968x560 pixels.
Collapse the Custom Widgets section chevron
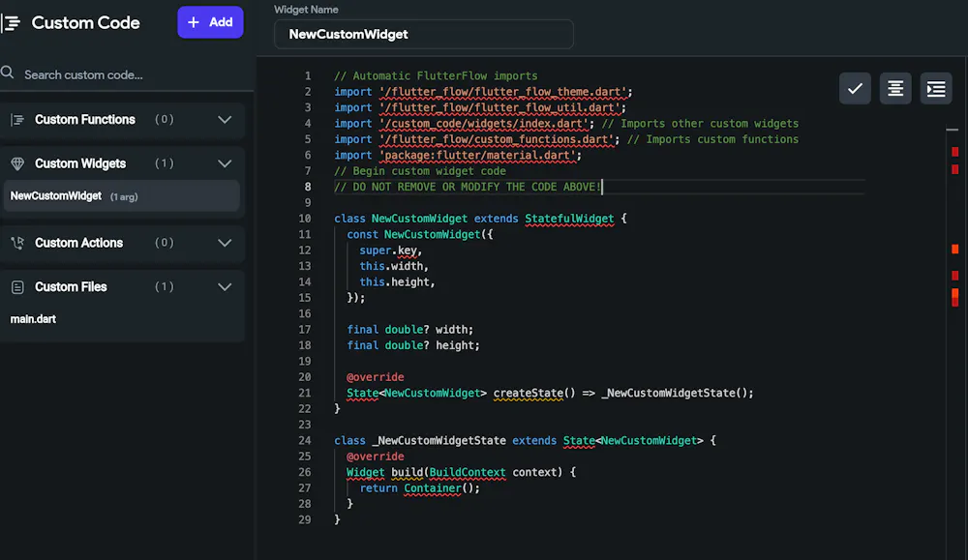(225, 163)
